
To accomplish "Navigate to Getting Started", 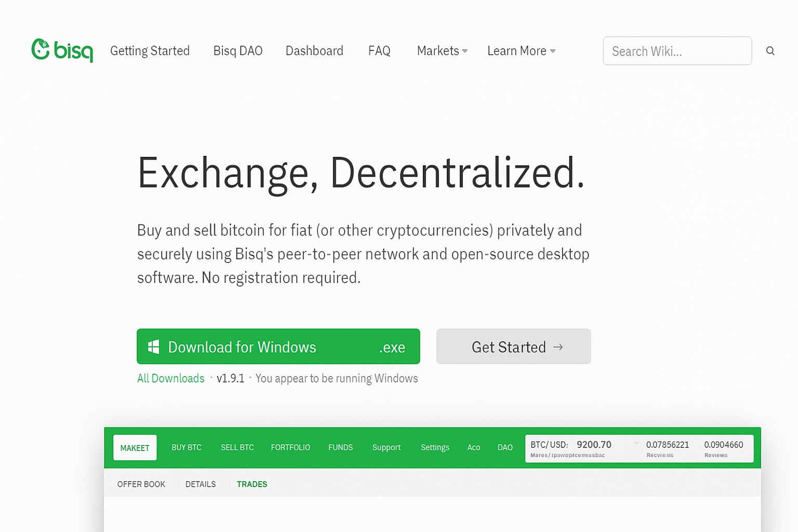I will point(150,50).
